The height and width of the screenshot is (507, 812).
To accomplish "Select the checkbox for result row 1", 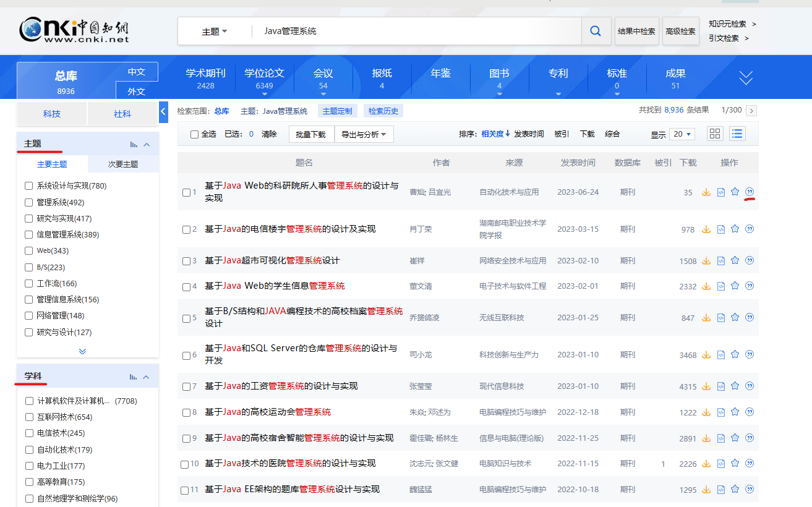I will click(x=187, y=192).
